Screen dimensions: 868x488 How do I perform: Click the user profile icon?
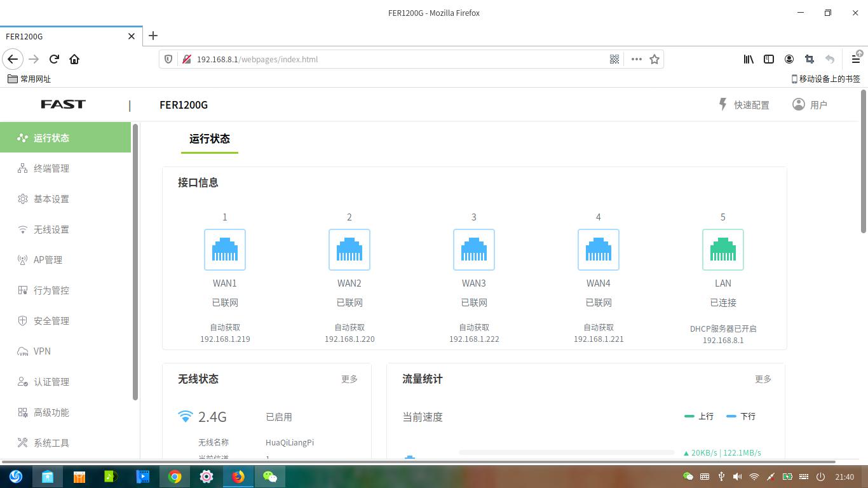pyautogui.click(x=799, y=104)
